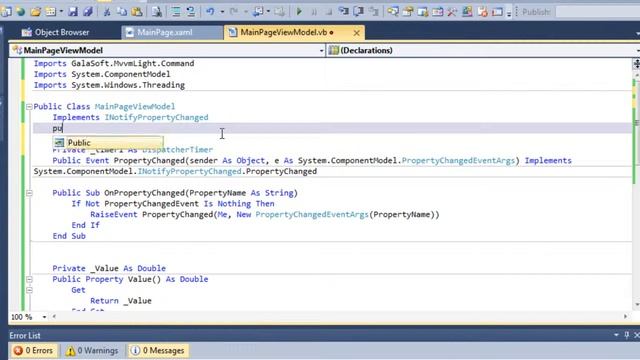The height and width of the screenshot is (360, 640).
Task: Click the Open File folder icon
Action: coord(36,12)
